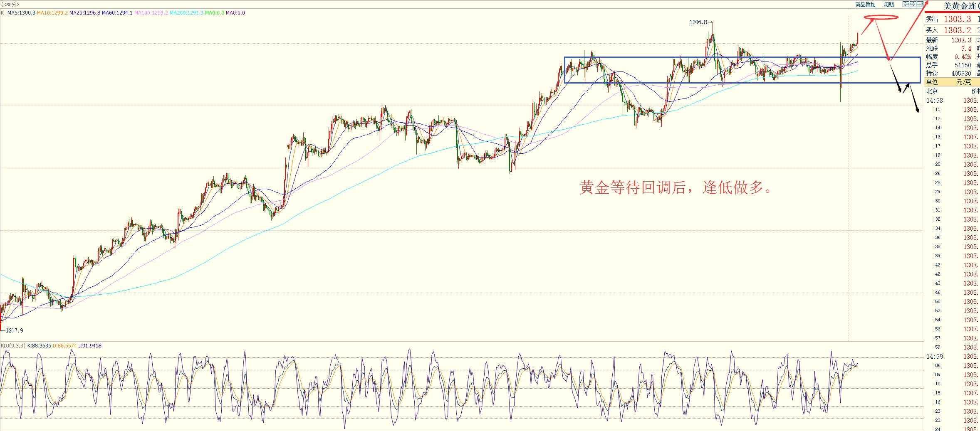Click the K:88.3535 value label
Image resolution: width=980 pixels, height=431 pixels.
click(39, 346)
